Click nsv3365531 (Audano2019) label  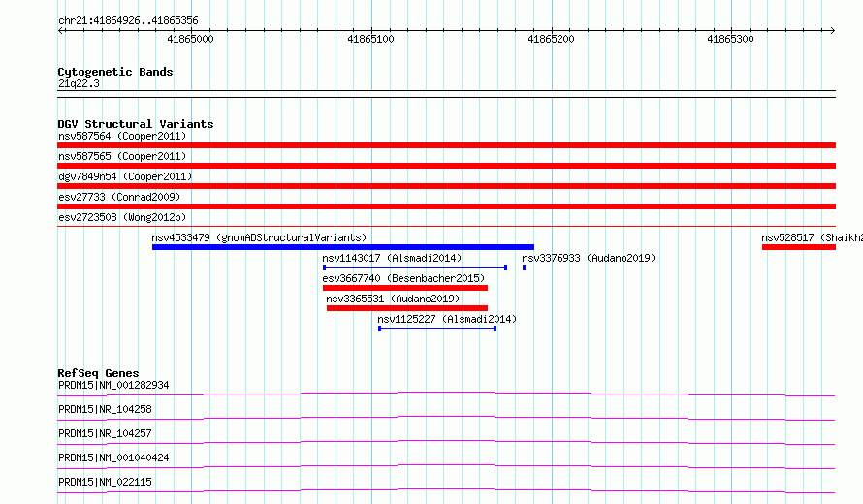[393, 299]
